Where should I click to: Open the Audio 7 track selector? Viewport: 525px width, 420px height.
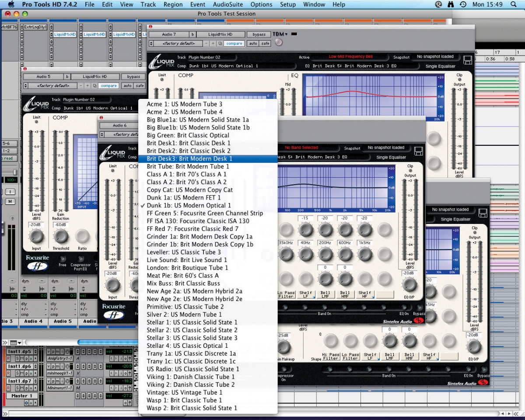[168, 34]
